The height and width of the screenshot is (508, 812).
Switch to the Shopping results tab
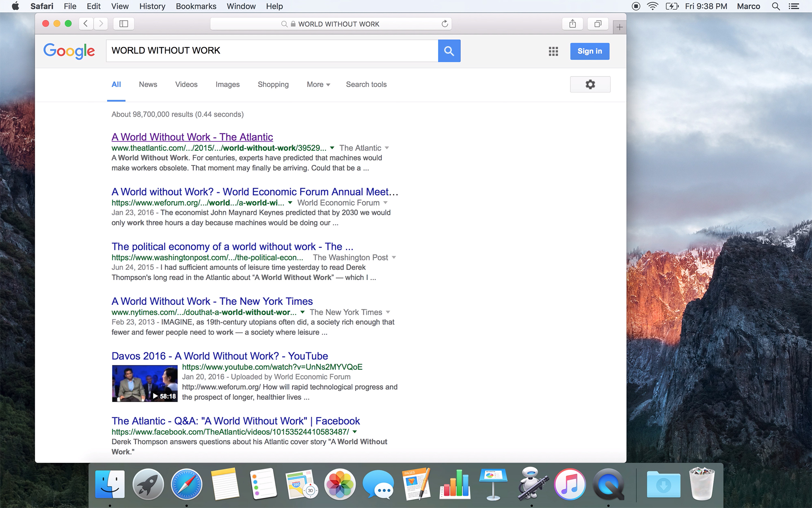click(x=273, y=84)
